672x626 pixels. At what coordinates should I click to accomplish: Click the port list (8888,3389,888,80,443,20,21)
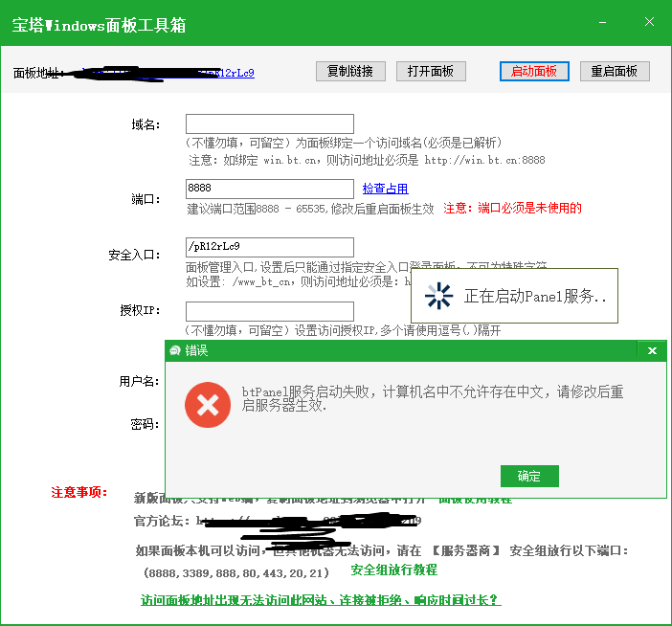click(x=236, y=572)
